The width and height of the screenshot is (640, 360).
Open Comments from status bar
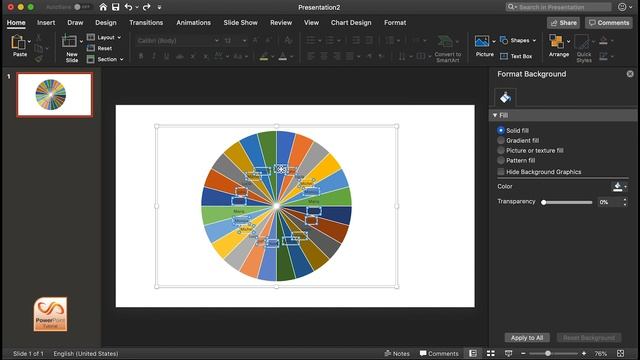439,353
